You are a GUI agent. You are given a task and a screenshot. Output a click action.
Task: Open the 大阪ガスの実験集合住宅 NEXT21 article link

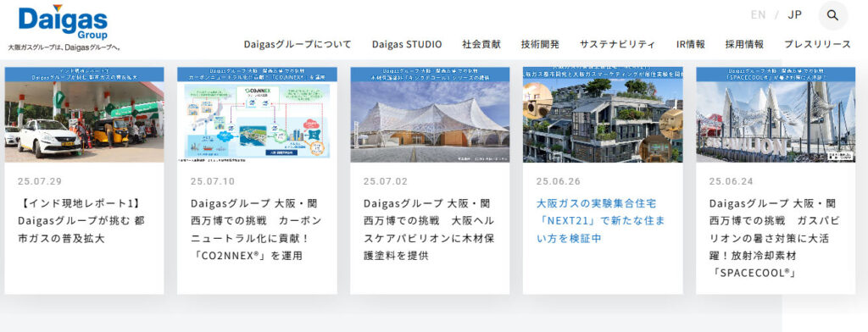[601, 221]
